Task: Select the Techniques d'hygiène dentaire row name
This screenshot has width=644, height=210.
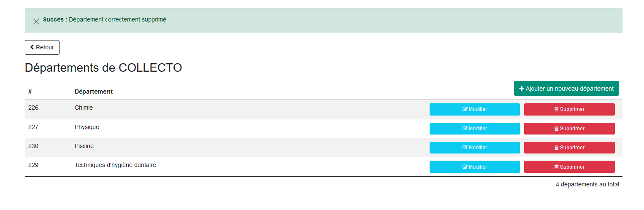Action: click(115, 165)
